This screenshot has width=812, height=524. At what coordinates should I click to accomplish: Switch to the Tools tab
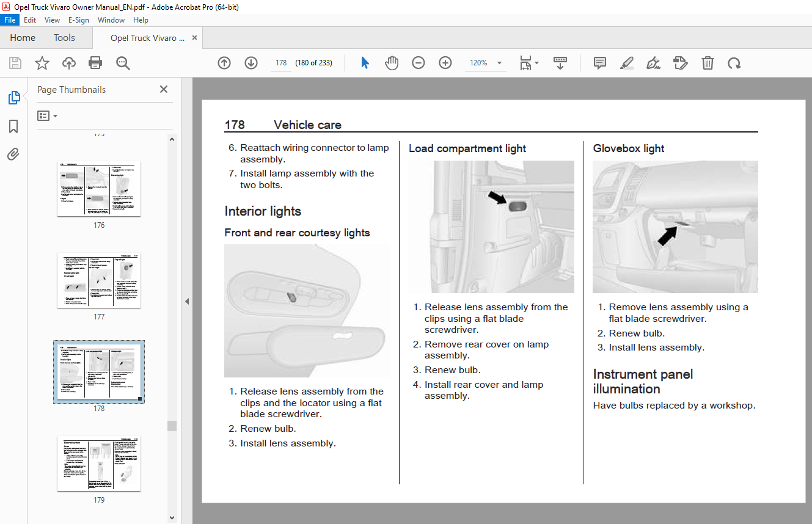(64, 38)
